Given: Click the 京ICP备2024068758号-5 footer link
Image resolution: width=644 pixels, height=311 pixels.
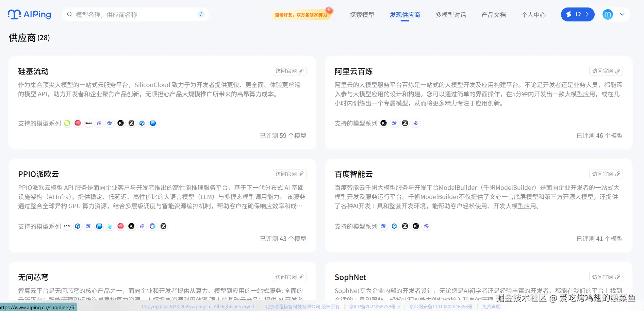Looking at the screenshot, I should 375,307.
